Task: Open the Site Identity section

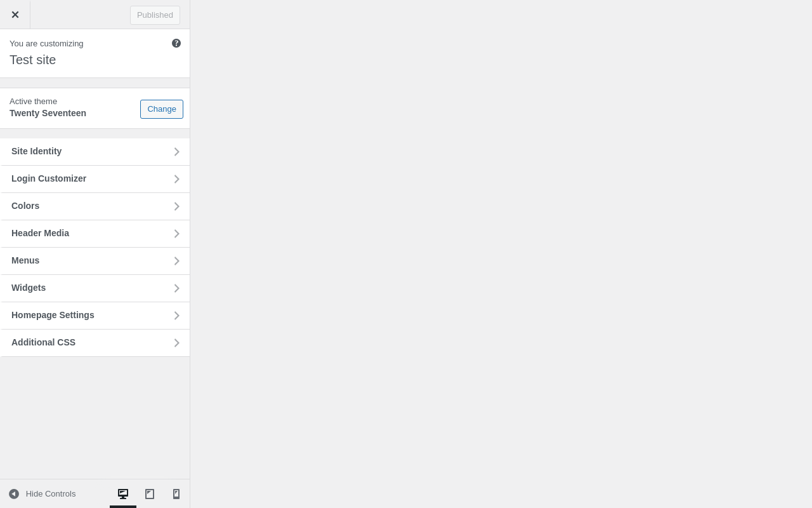Action: click(x=95, y=152)
